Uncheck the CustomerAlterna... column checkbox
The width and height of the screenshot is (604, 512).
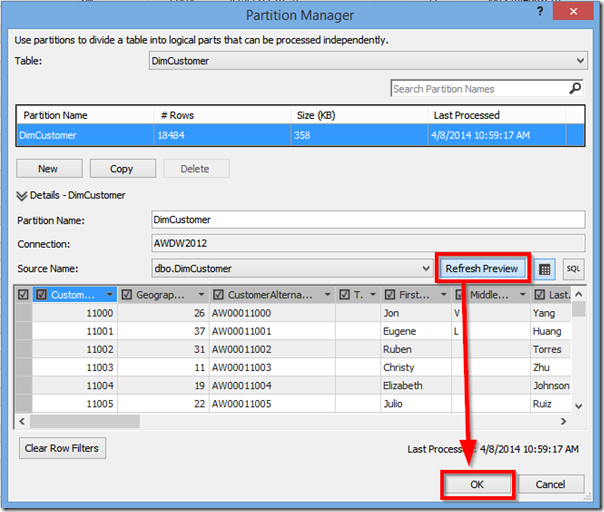point(218,295)
